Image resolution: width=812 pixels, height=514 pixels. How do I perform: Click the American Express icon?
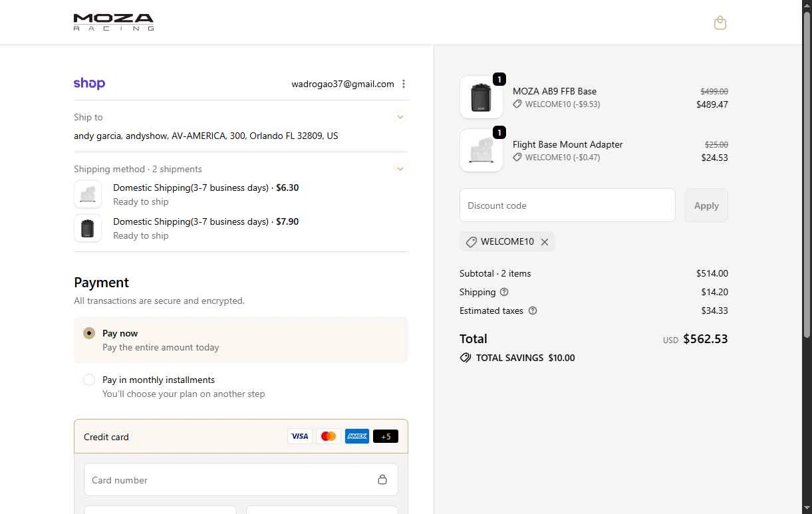357,436
